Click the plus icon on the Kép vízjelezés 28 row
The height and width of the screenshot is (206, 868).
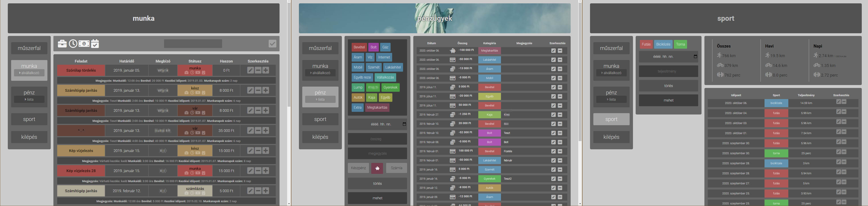point(266,171)
